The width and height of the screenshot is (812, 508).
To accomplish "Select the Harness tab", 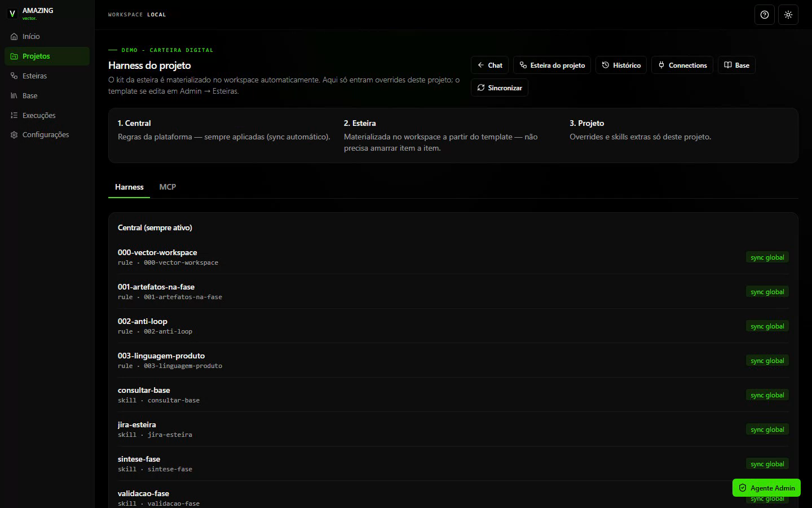I will point(129,187).
